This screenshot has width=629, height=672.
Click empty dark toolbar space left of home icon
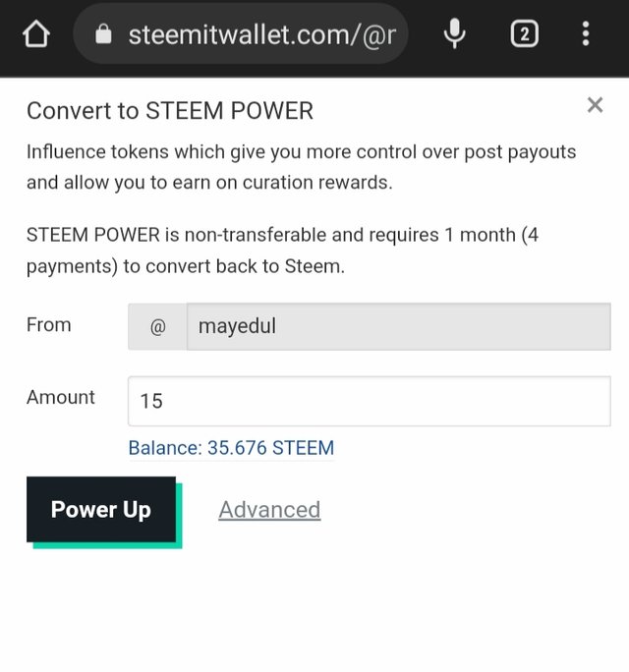click(8, 35)
